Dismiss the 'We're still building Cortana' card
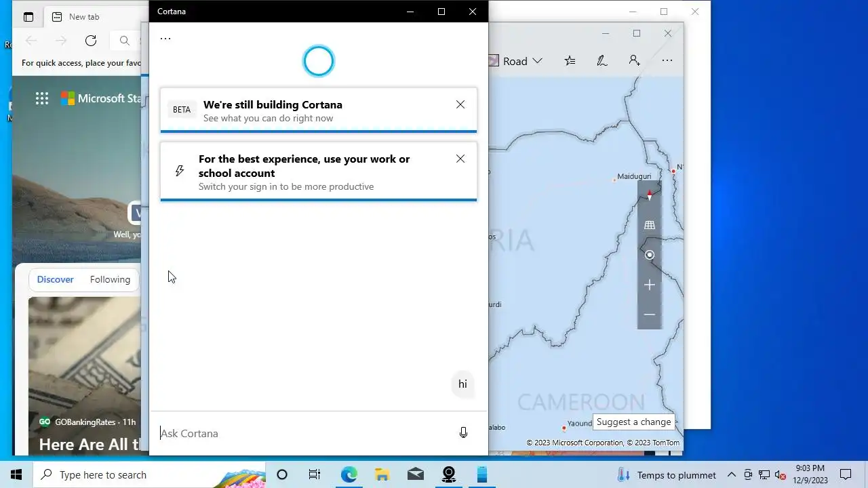Image resolution: width=868 pixels, height=488 pixels. pos(460,104)
